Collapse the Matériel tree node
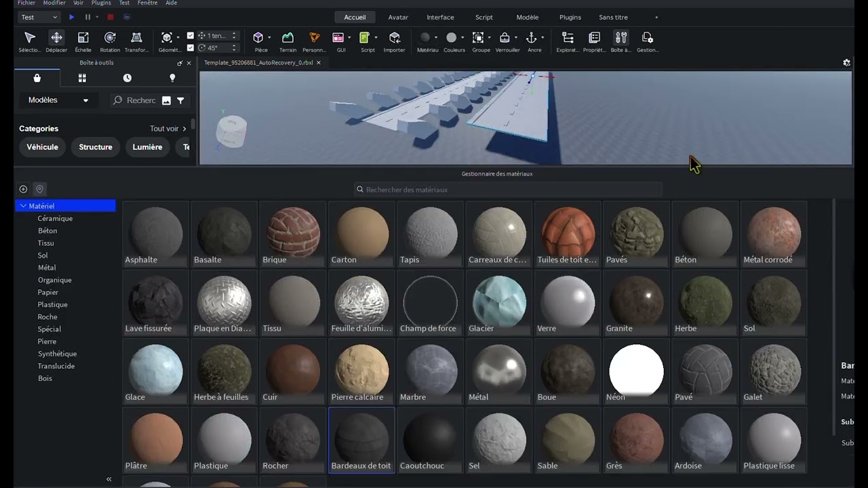868x488 pixels. pyautogui.click(x=24, y=206)
